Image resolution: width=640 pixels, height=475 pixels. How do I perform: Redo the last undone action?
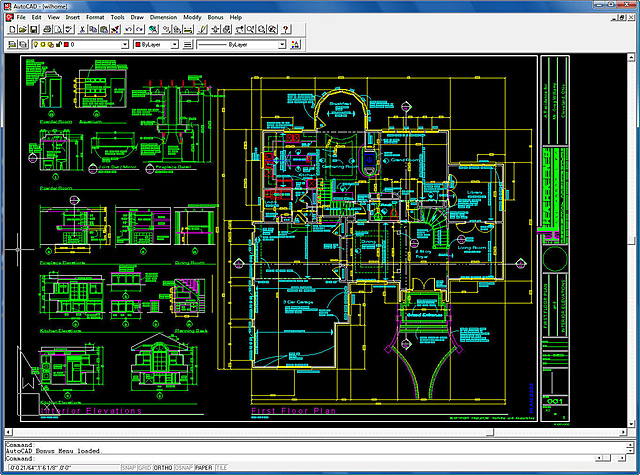pyautogui.click(x=140, y=29)
